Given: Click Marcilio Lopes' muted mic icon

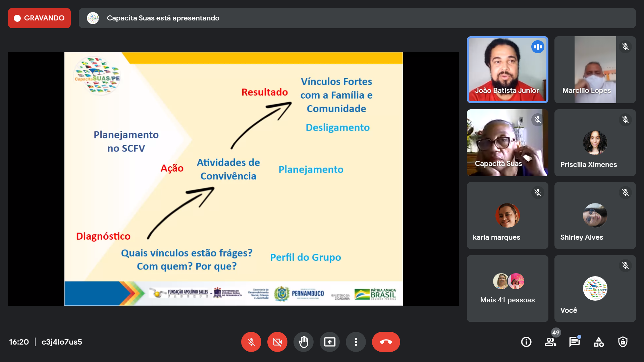Looking at the screenshot, I should (x=625, y=47).
